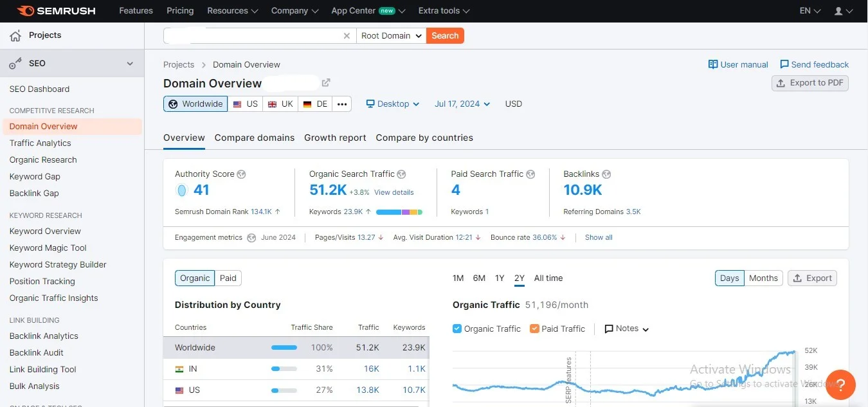868x407 pixels.
Task: Toggle the Organic Traffic checkbox
Action: coord(457,329)
